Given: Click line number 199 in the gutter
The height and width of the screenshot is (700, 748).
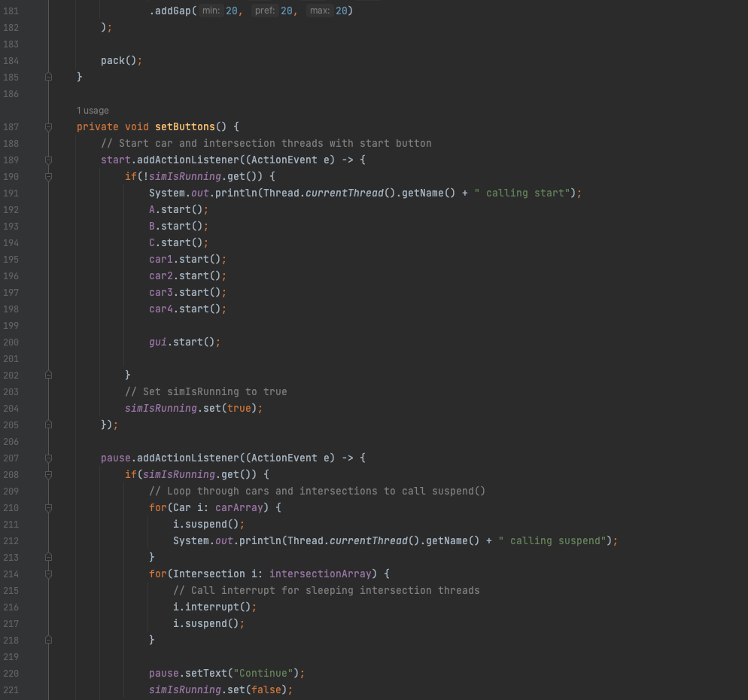Looking at the screenshot, I should click(11, 326).
